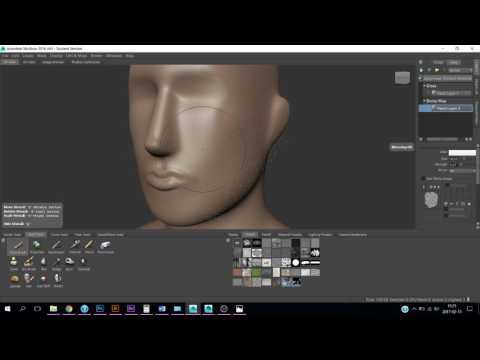The height and width of the screenshot is (360, 480).
Task: Select the white circle stencil thumbnail
Action: pyautogui.click(x=296, y=263)
